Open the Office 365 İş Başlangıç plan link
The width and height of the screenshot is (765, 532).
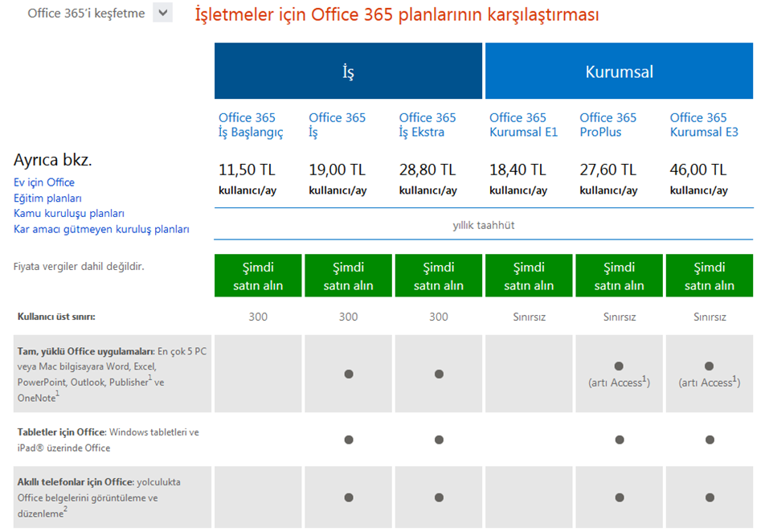point(251,125)
